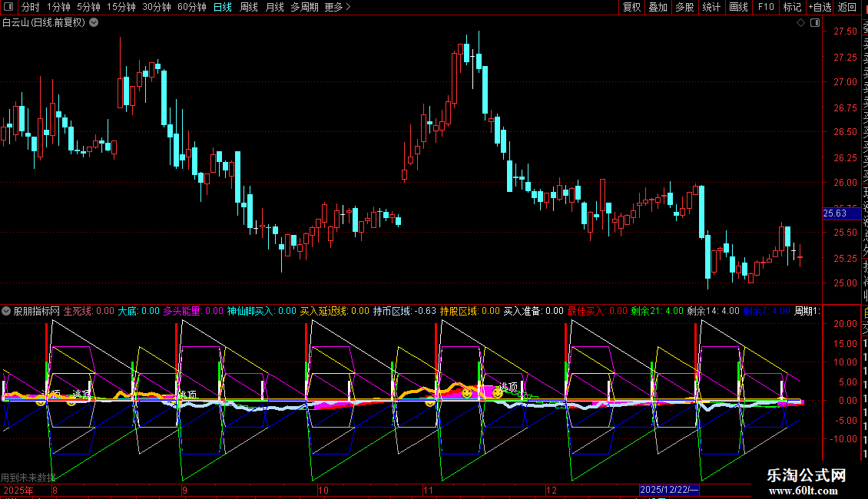Click the 2025年 label on time axis
The image size is (868, 499).
coord(18,491)
